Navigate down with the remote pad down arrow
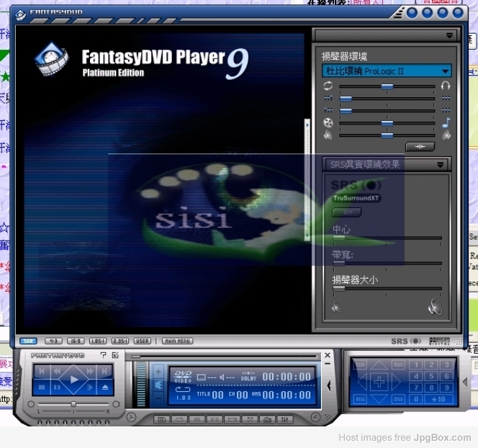 tap(379, 399)
